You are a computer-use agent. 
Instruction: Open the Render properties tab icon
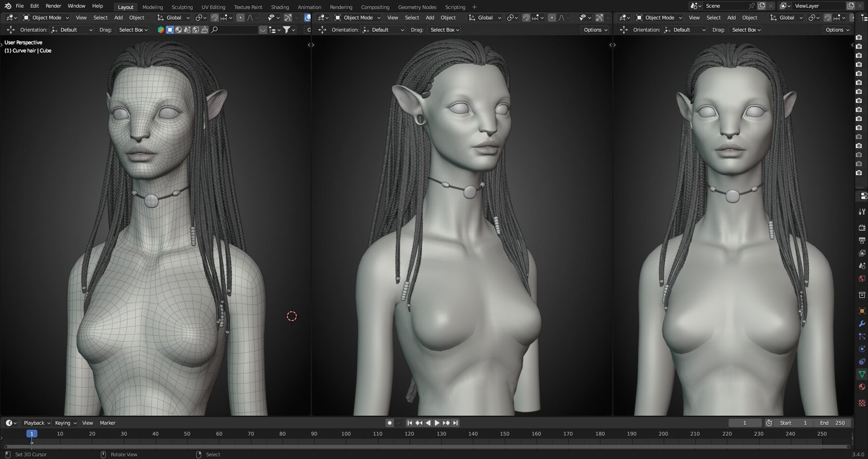(x=862, y=228)
